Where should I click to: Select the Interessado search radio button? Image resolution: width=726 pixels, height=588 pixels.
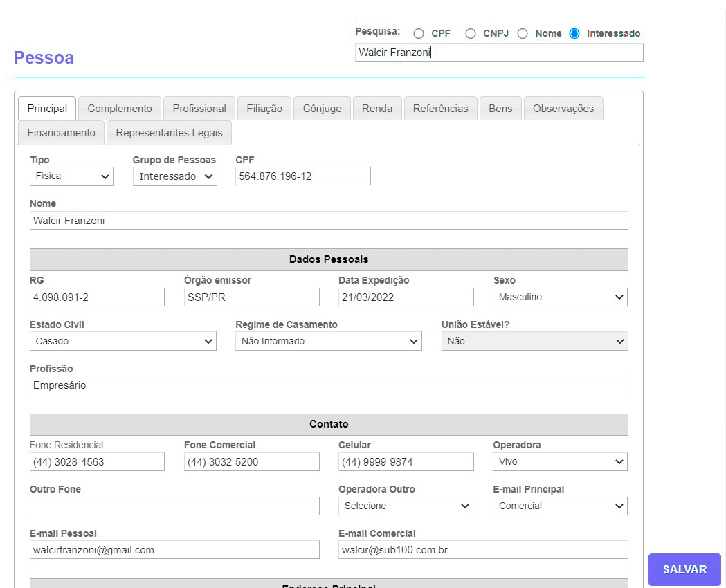(x=574, y=34)
